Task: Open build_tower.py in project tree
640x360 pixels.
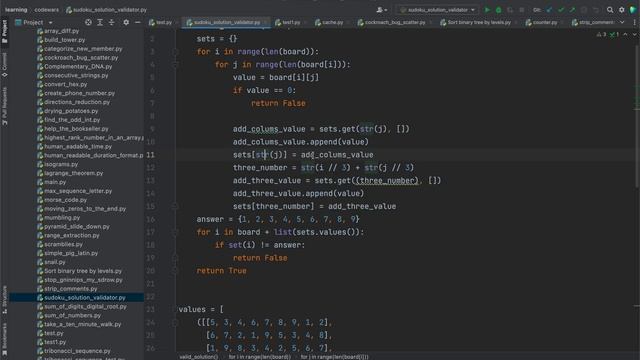Action: [64, 40]
